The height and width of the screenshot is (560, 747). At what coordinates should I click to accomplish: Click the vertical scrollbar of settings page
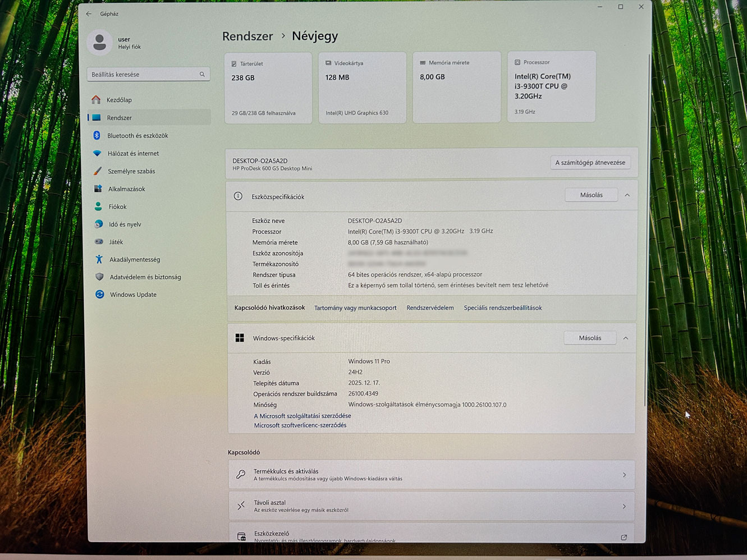647,230
